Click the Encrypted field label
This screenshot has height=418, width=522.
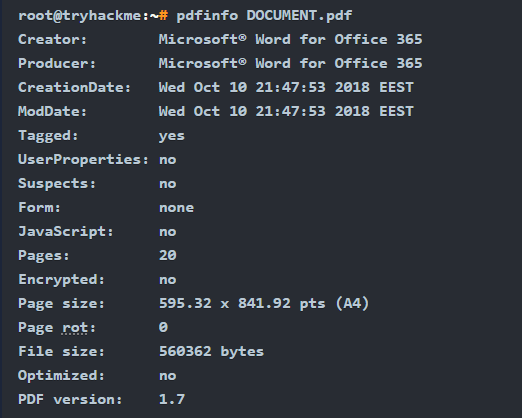[x=61, y=280]
